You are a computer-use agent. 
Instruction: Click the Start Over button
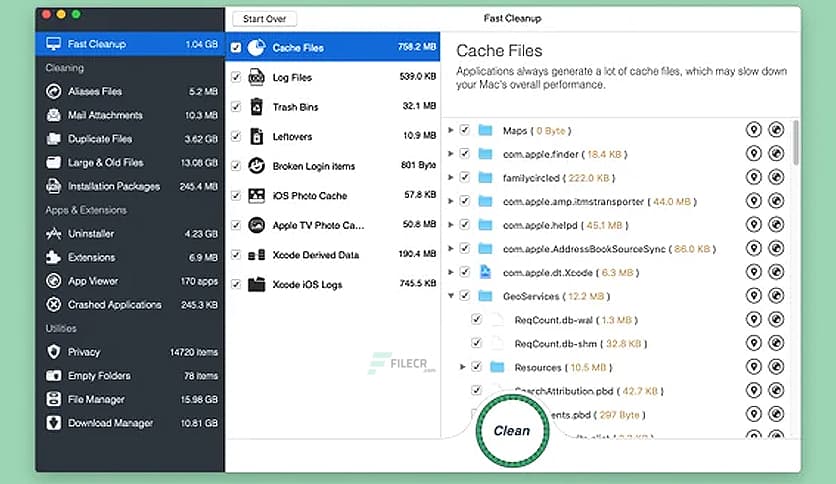coord(264,19)
